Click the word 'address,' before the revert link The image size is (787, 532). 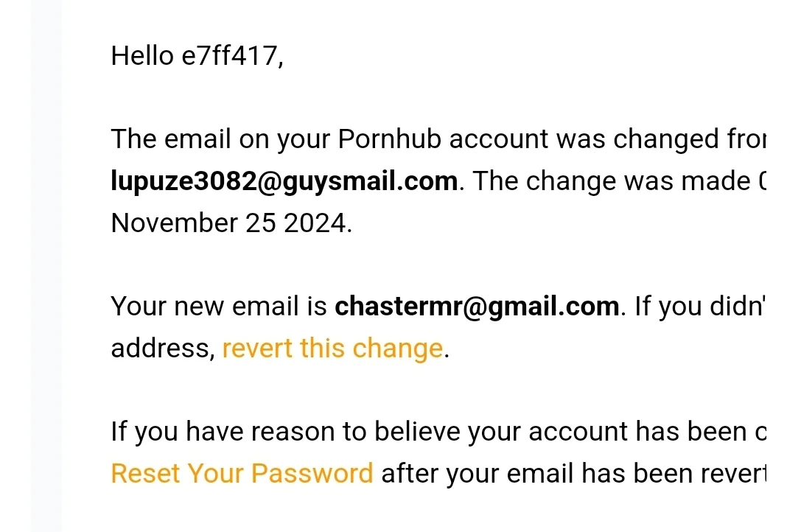pos(163,349)
